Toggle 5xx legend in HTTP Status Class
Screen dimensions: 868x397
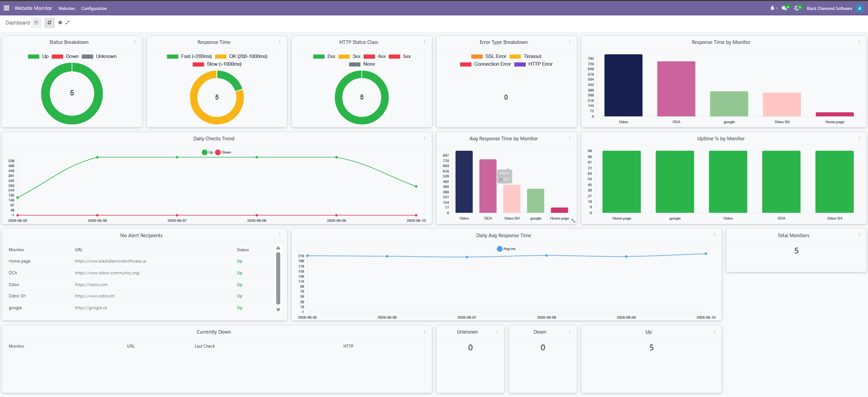[400, 57]
